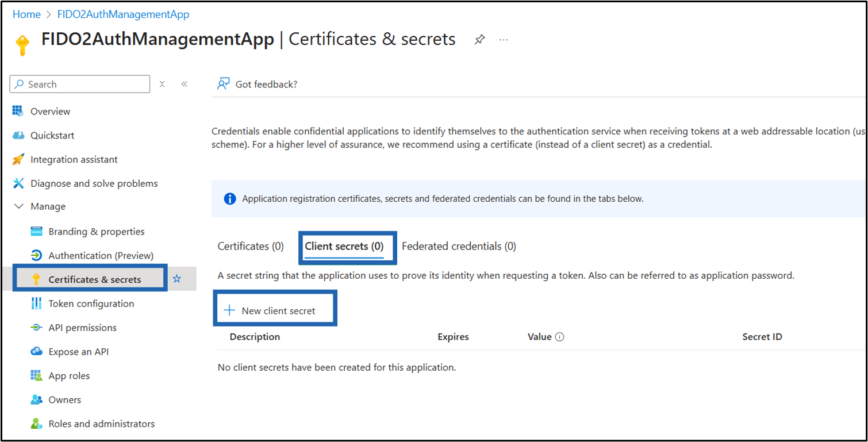Click the API permissions icon
868x442 pixels.
pos(36,328)
